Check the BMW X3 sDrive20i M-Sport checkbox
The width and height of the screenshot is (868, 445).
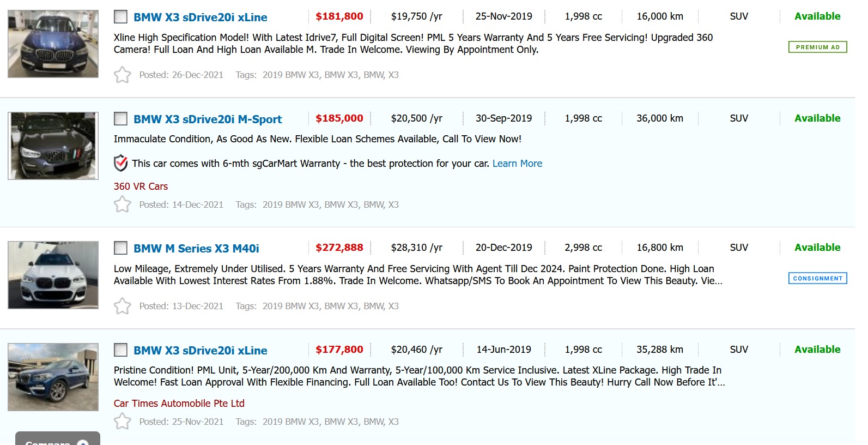(x=120, y=119)
